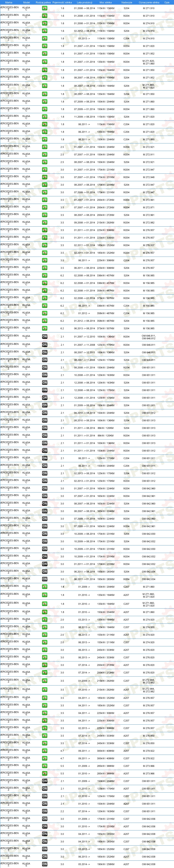The height and width of the screenshot is (868, 174).
Task: Click the Nadwozie column header
Action: click(127, 2)
